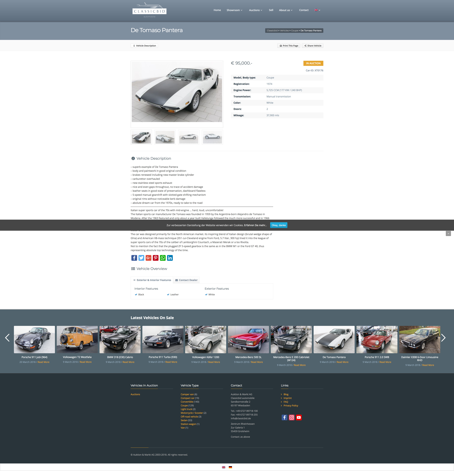The width and height of the screenshot is (454, 476).
Task: Select the fourth Pantera thumbnail
Action: point(212,137)
